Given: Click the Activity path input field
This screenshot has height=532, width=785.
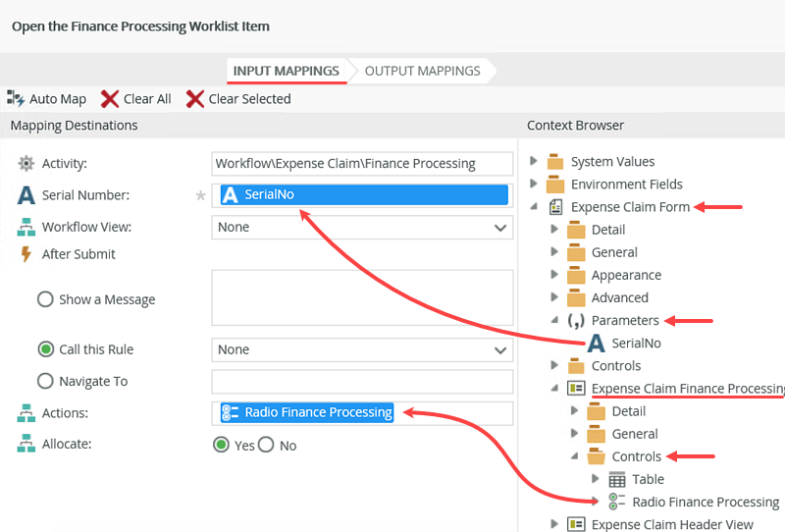Looking at the screenshot, I should tap(362, 164).
